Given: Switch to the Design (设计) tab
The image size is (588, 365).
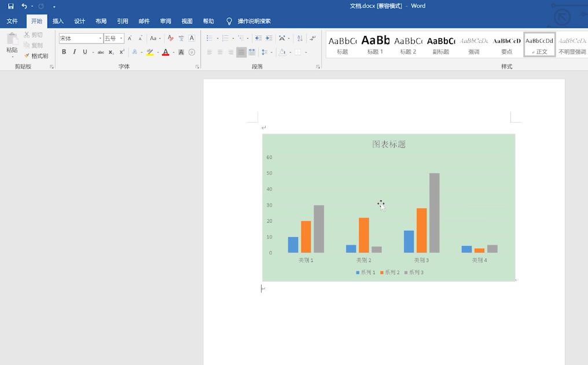Looking at the screenshot, I should [79, 21].
